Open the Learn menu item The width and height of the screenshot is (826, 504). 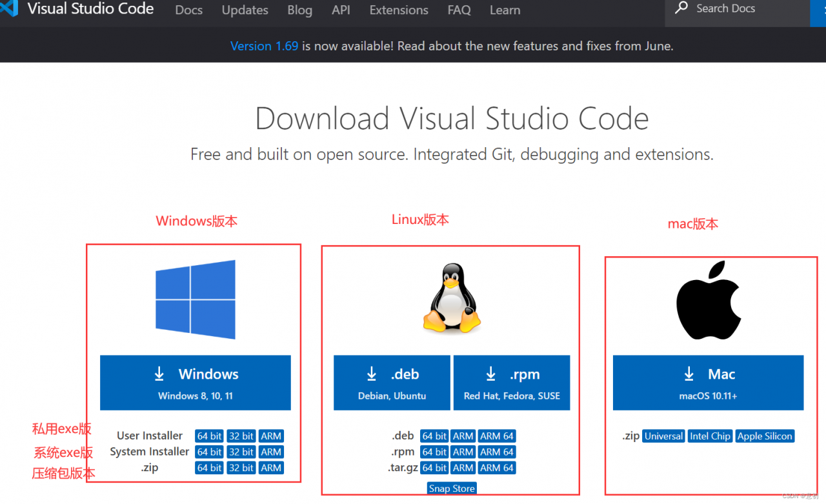click(505, 10)
